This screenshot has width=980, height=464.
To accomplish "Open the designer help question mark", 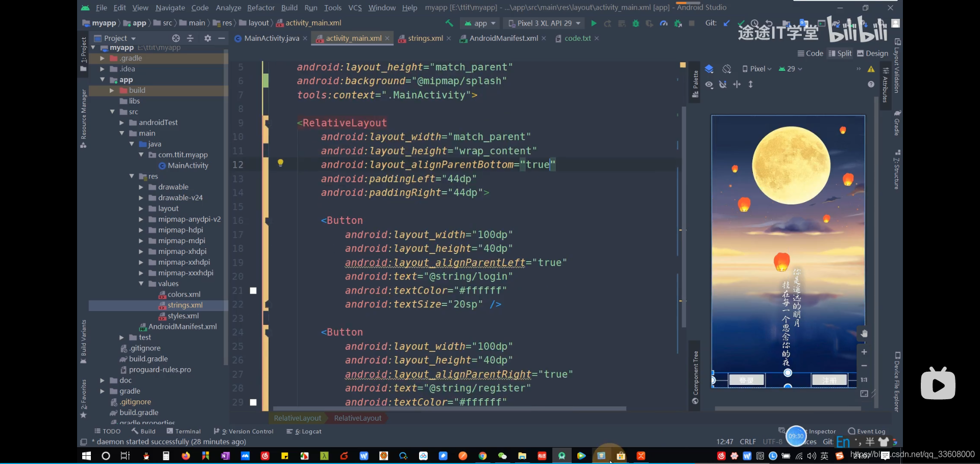I will point(871,84).
